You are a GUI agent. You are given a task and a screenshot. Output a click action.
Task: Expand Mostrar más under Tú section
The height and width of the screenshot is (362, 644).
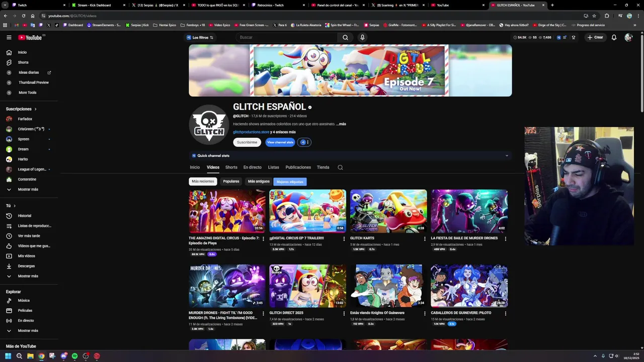[29, 276]
